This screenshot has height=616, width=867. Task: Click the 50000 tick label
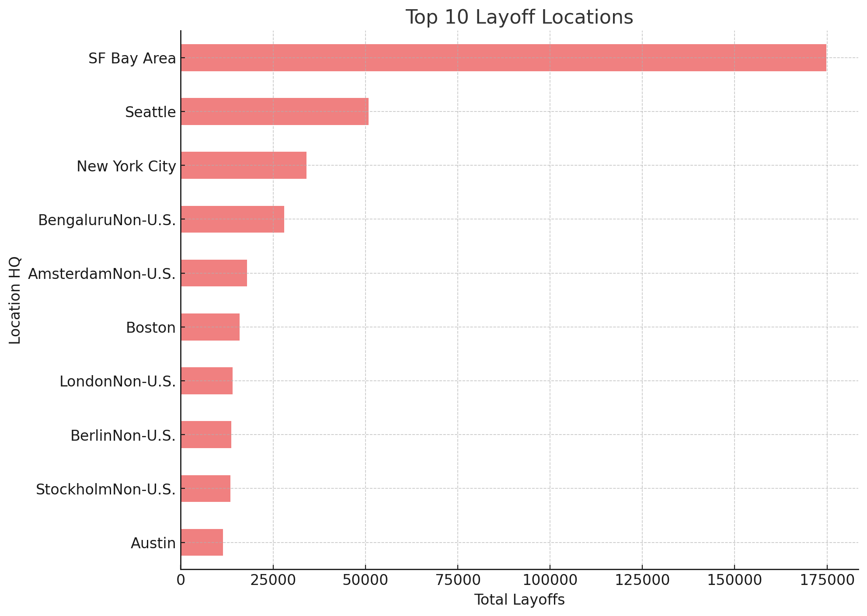[365, 581]
